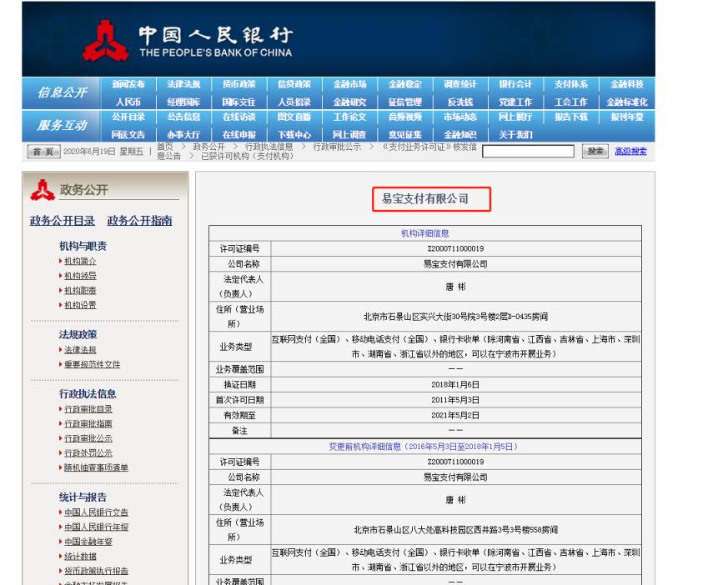728x585 pixels.
Task: Select 在线申报 in the nav bar
Action: tap(238, 134)
